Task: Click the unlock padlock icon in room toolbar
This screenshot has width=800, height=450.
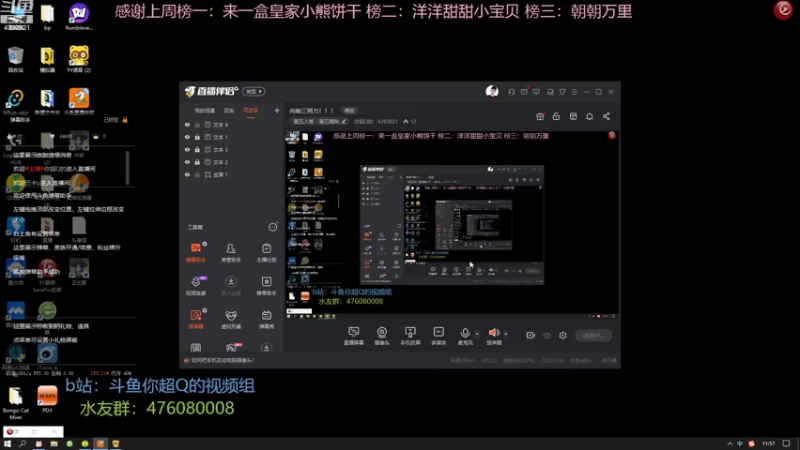Action: coord(556,116)
